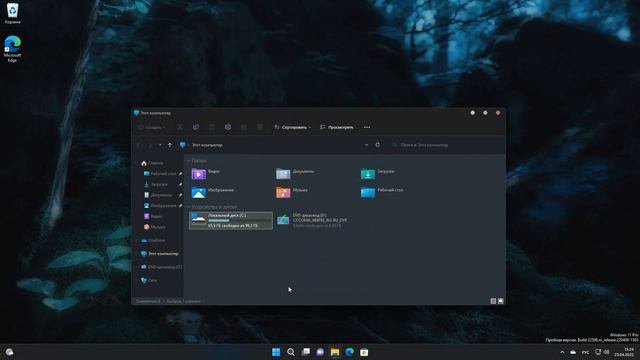Open the clock and date in the taskbar
This screenshot has width=640, height=360.
(x=624, y=352)
